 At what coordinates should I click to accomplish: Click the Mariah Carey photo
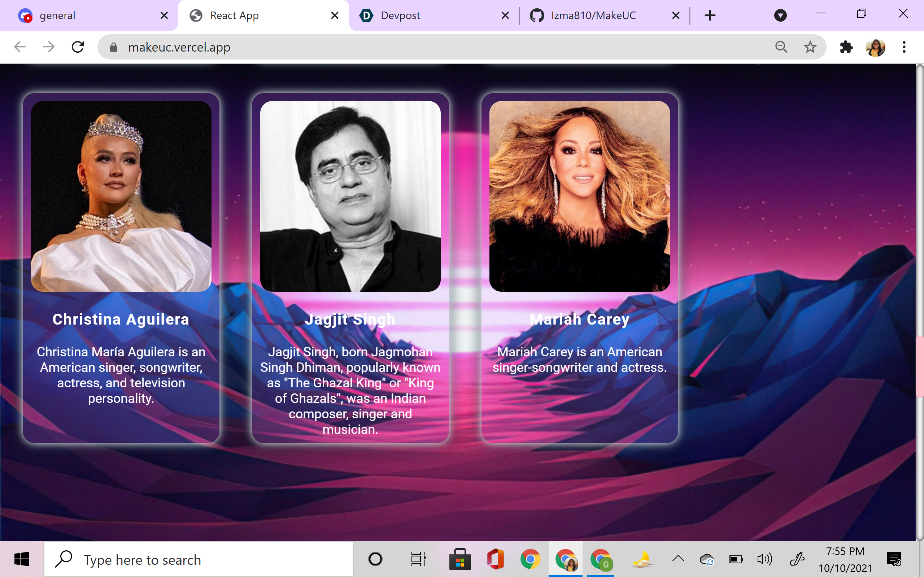579,196
